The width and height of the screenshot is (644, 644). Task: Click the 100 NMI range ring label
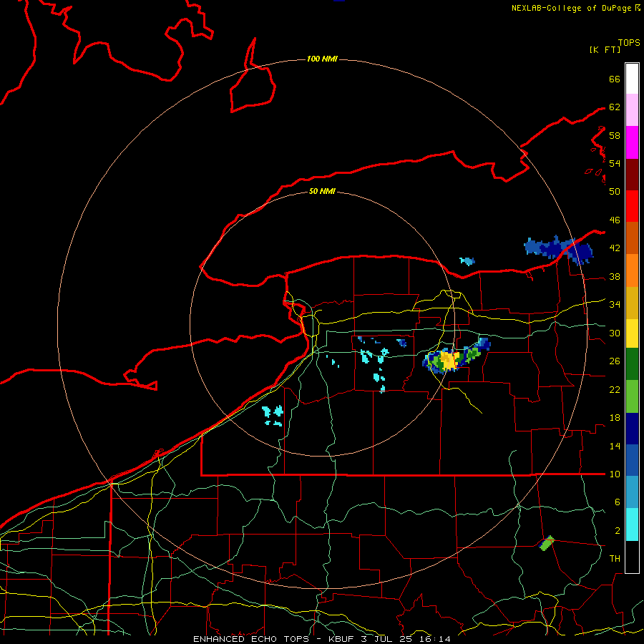(x=322, y=59)
